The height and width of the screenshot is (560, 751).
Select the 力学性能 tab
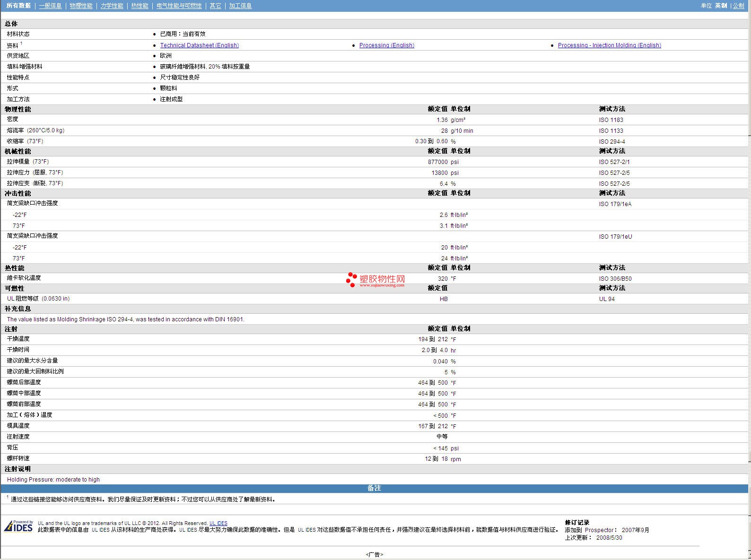coord(112,6)
